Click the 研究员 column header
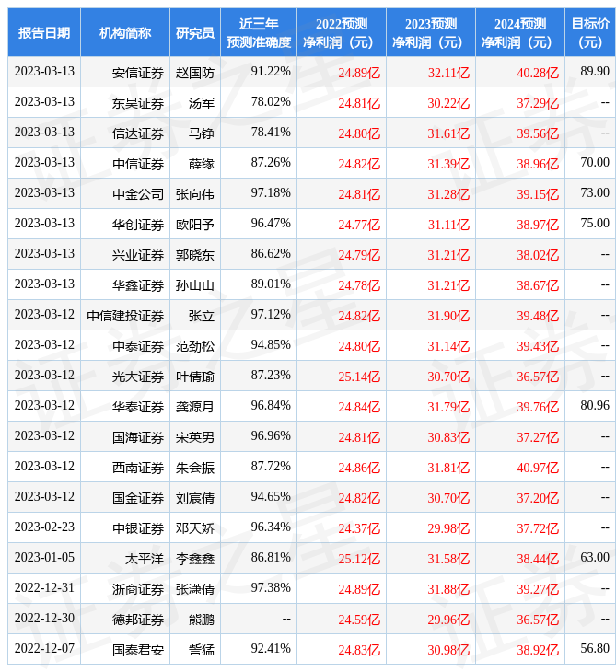This screenshot has height=672, width=616. [x=195, y=32]
